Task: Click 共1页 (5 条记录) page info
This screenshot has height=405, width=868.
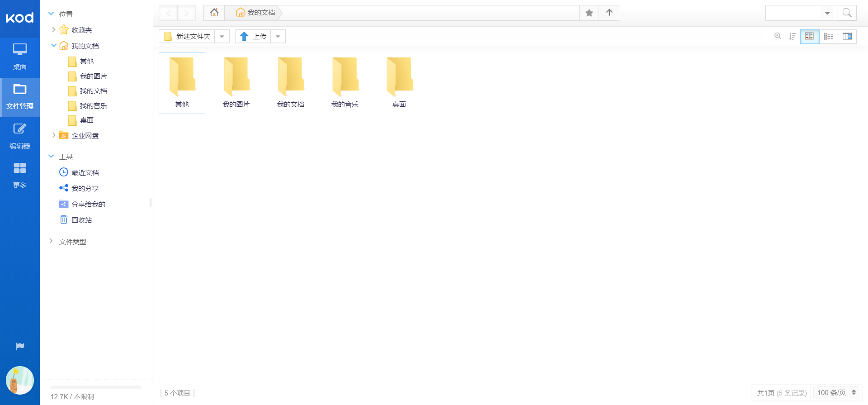Action: click(x=782, y=393)
